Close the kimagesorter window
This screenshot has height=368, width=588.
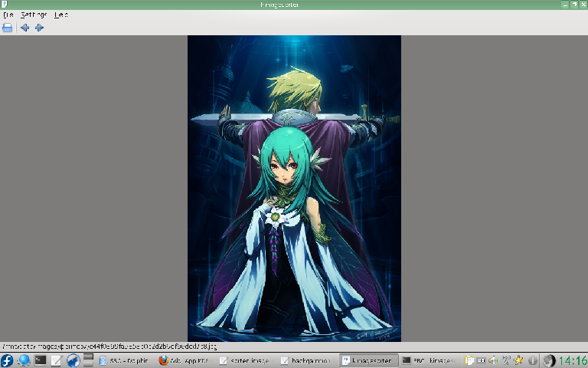583,5
